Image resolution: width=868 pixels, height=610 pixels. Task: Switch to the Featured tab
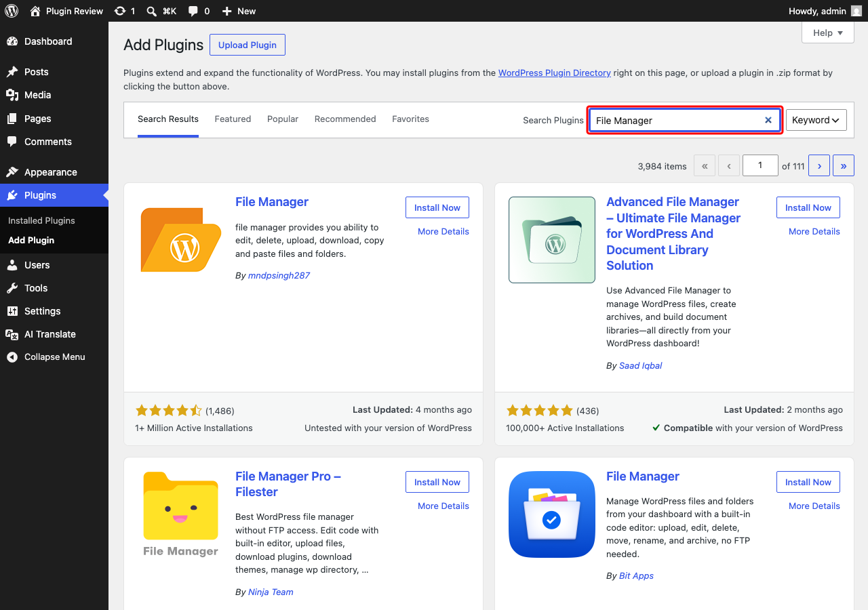tap(233, 119)
